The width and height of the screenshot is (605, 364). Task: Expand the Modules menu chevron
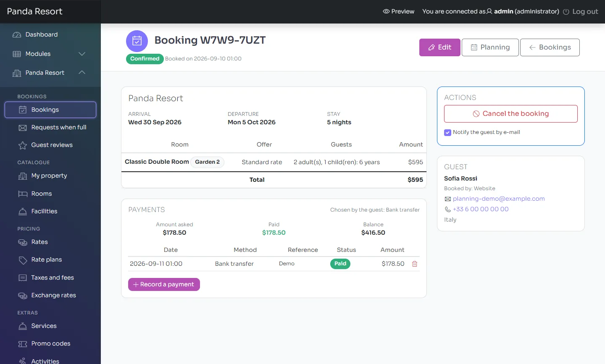(x=82, y=54)
